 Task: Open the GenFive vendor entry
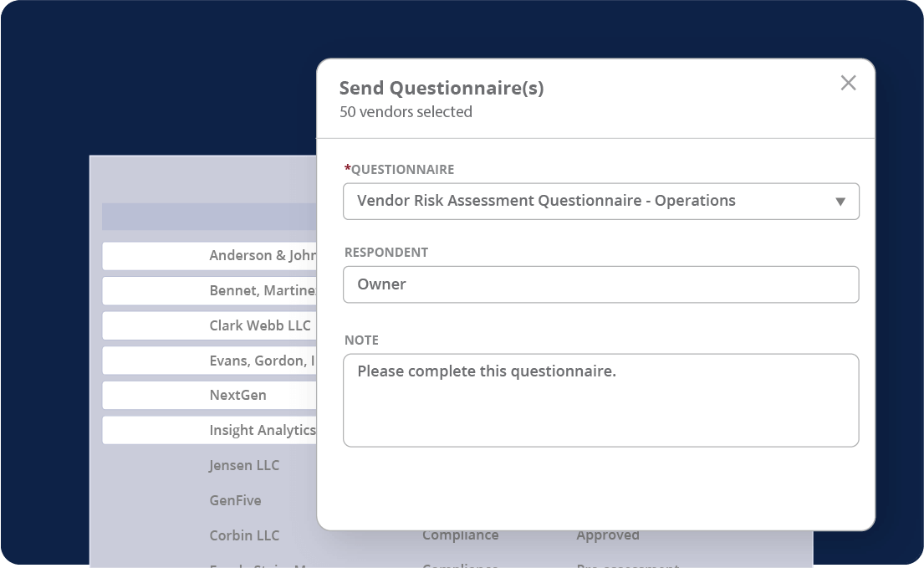click(x=235, y=500)
